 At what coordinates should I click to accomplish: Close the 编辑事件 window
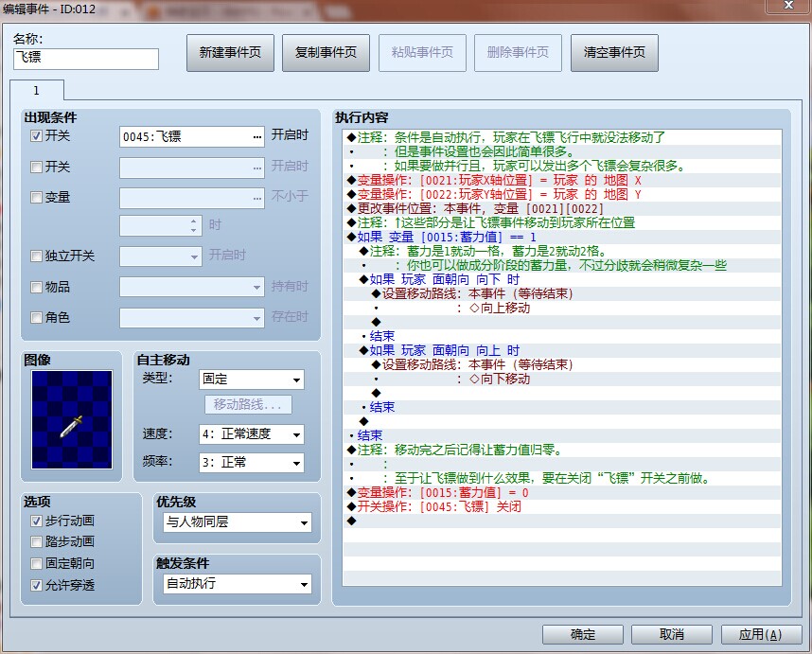click(788, 5)
